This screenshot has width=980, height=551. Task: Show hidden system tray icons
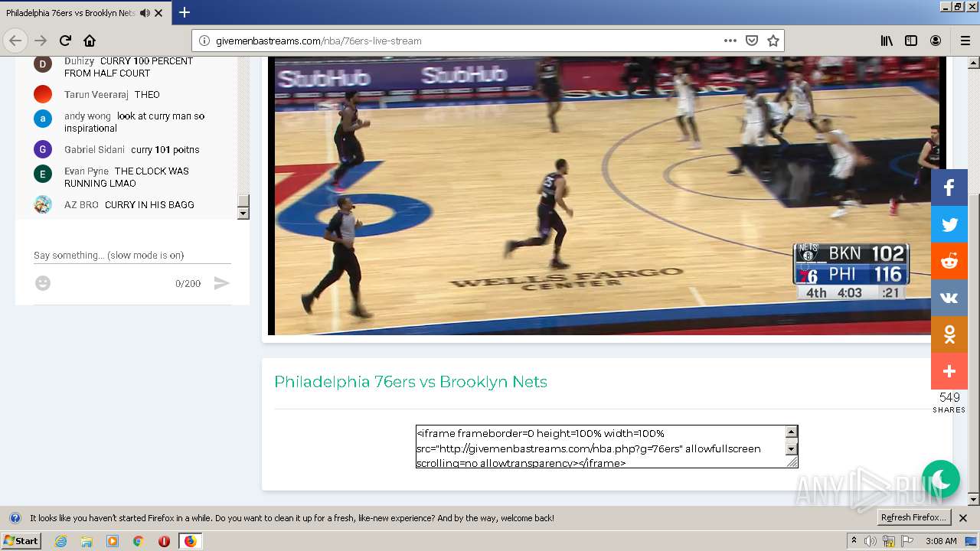[854, 541]
